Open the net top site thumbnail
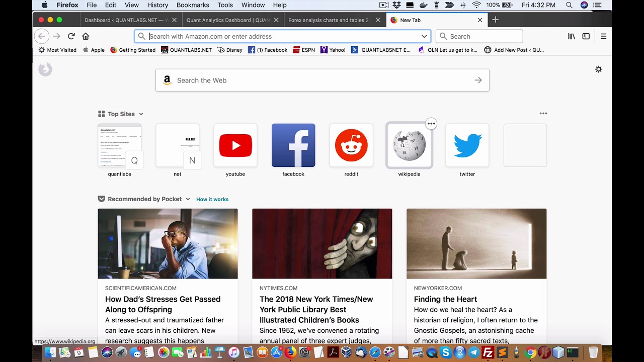The image size is (644, 362). pos(178,145)
